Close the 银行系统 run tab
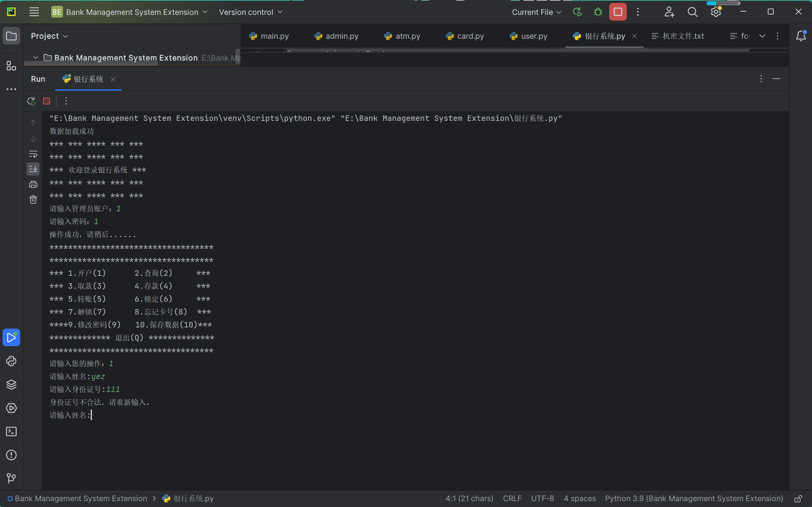The height and width of the screenshot is (507, 812). (x=113, y=79)
